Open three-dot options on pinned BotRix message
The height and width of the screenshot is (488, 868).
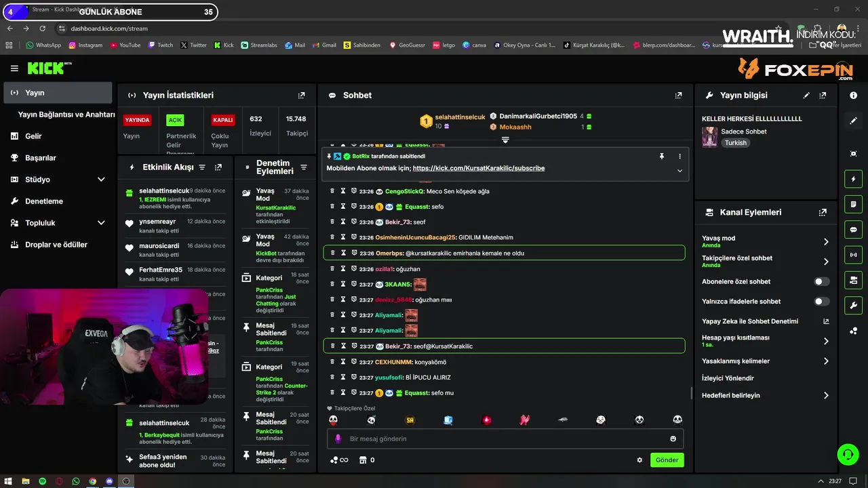point(679,156)
